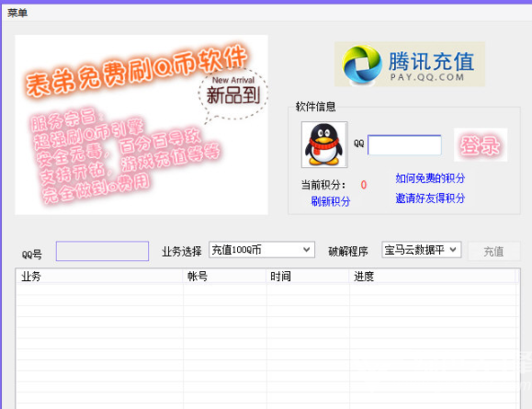Expand the 破解程序 dropdown showing 宝马云数据平
Viewport: 532px width, 409px height.
[x=421, y=250]
